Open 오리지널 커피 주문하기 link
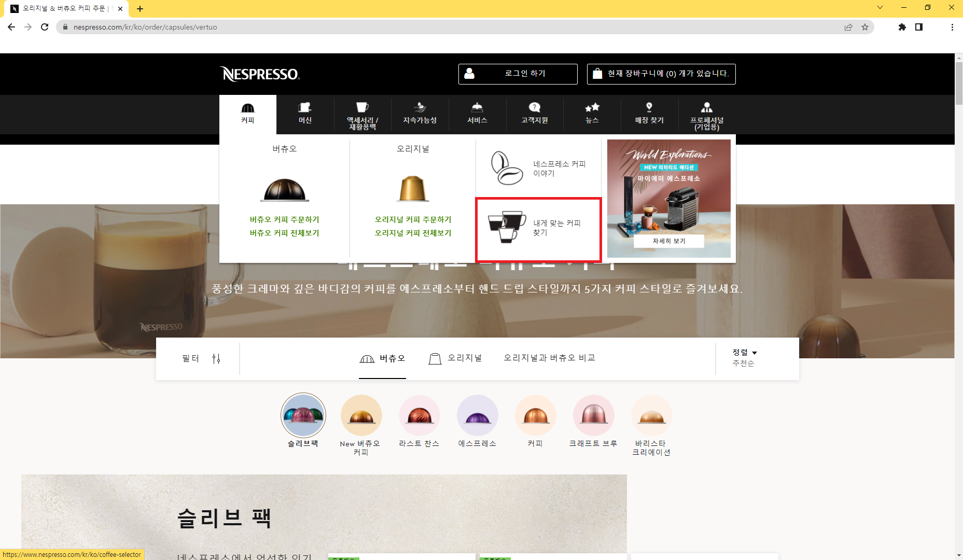963x560 pixels. click(413, 220)
